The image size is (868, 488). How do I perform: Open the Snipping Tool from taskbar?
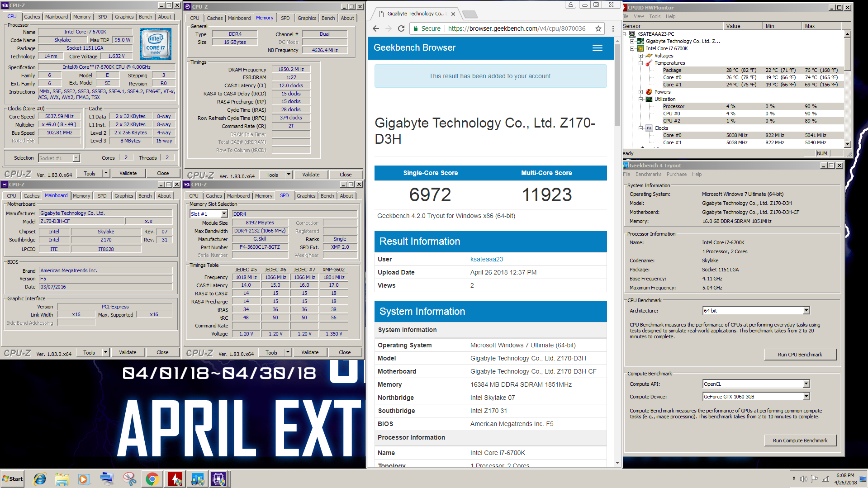coord(129,479)
